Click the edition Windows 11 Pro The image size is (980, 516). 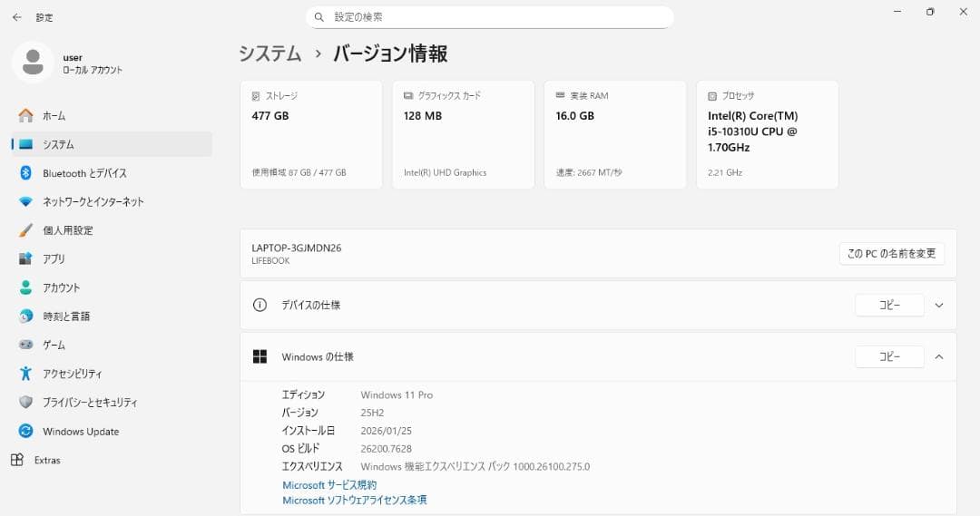pyautogui.click(x=397, y=394)
